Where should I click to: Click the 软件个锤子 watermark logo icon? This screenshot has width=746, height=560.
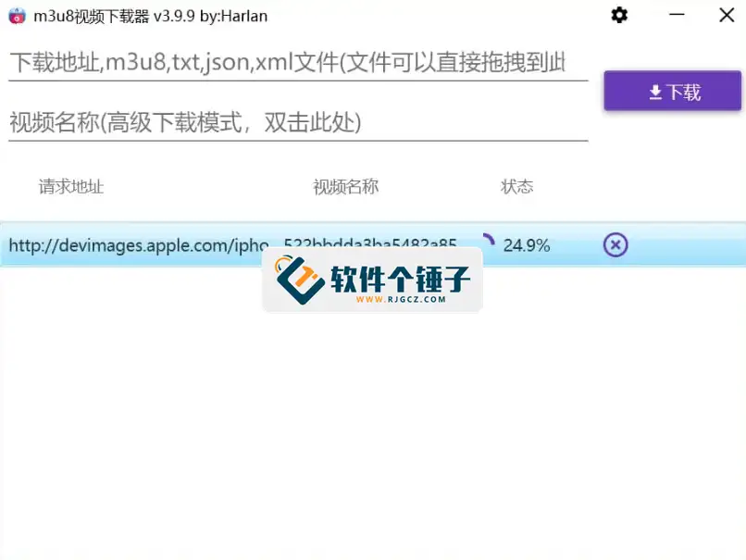click(x=299, y=279)
